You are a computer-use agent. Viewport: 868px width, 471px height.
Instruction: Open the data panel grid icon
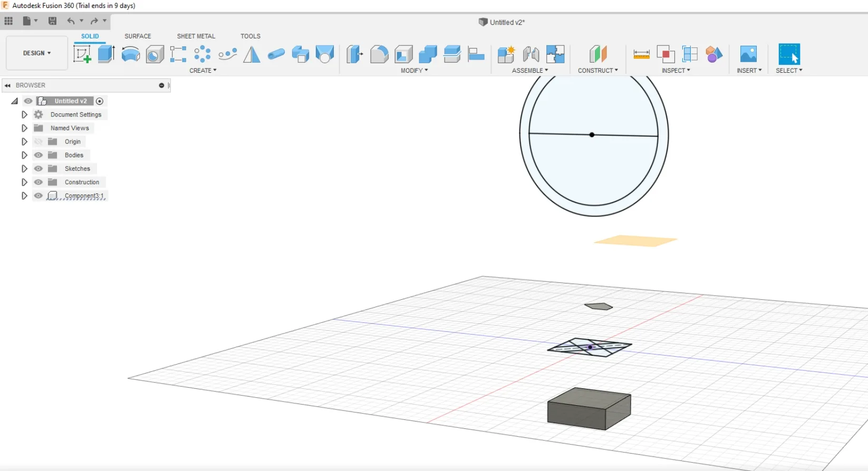tap(8, 21)
